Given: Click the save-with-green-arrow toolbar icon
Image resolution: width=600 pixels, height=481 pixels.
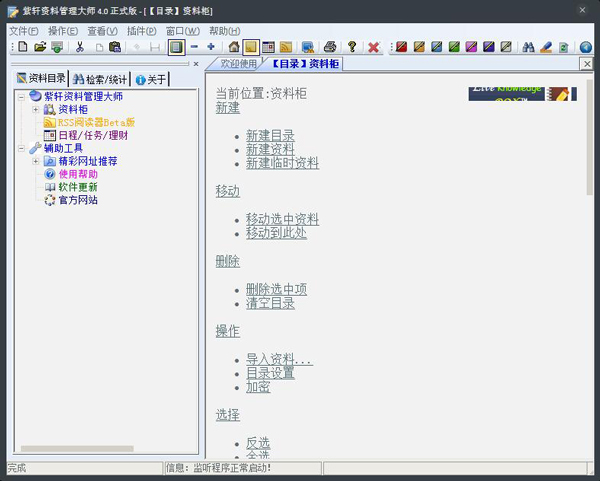Looking at the screenshot, I should (x=57, y=47).
